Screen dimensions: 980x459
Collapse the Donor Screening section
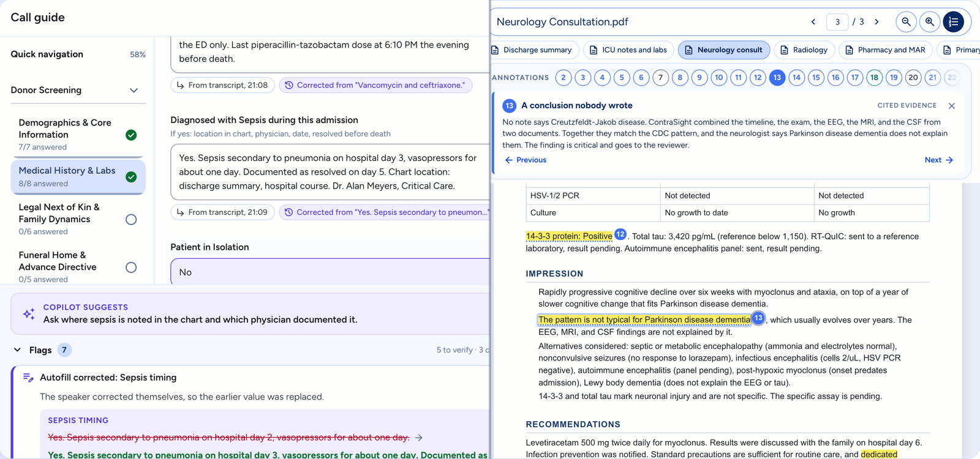pos(134,91)
